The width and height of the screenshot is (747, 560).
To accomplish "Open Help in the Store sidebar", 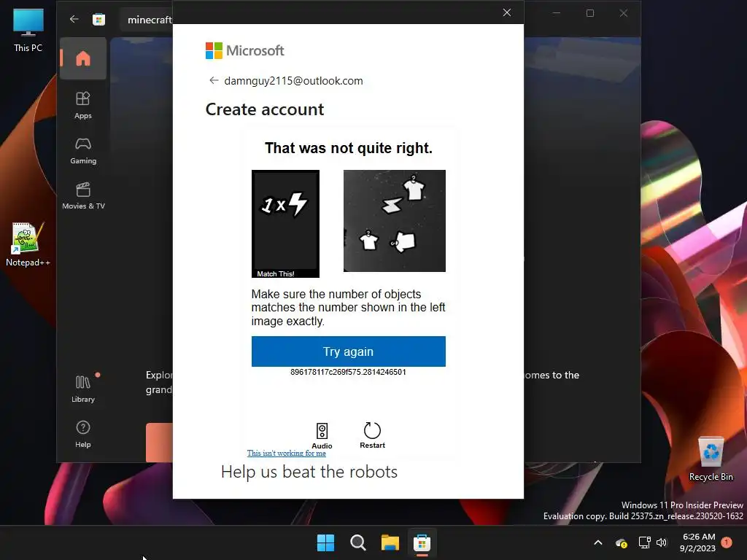I will pos(83,434).
